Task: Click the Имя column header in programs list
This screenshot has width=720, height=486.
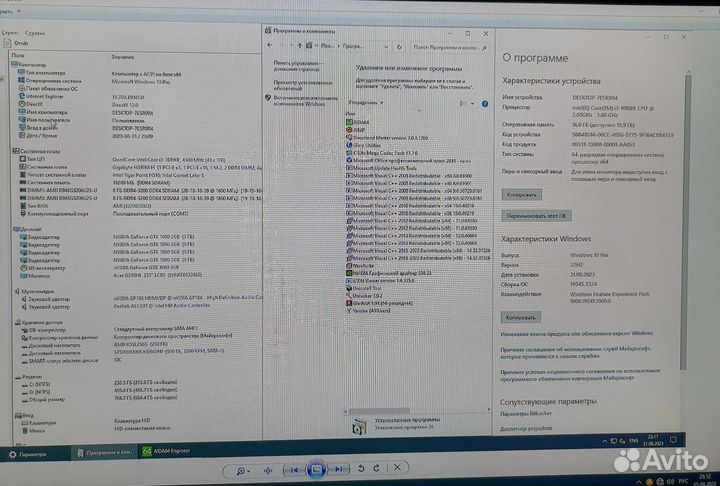Action: pyautogui.click(x=350, y=113)
